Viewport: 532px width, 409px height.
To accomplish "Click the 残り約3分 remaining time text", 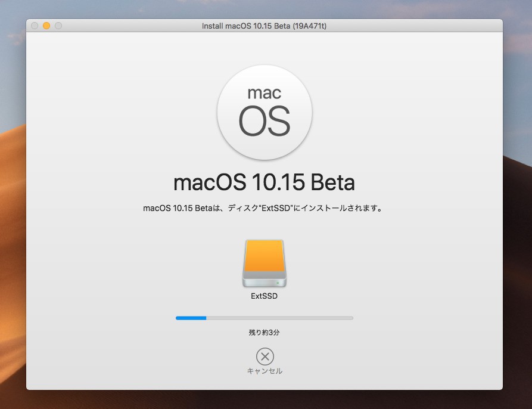I will (265, 332).
